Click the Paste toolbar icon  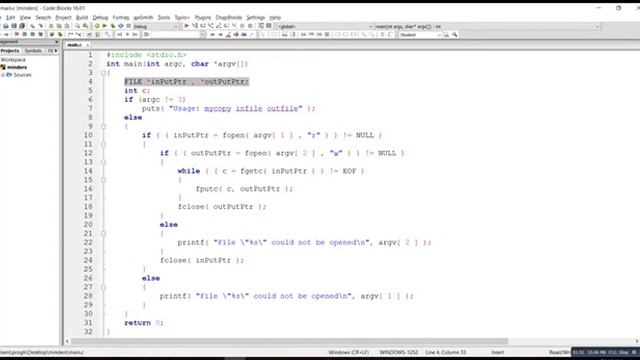pos(67,26)
